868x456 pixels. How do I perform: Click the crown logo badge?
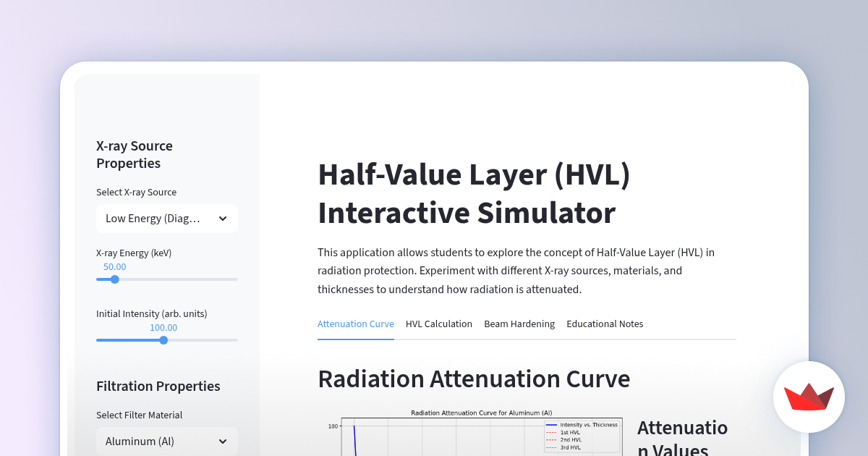pos(809,397)
